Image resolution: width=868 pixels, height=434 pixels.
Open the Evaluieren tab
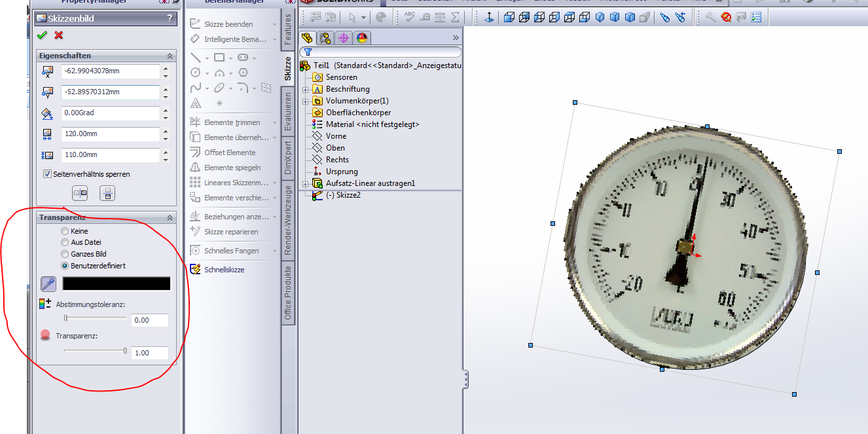coord(287,111)
